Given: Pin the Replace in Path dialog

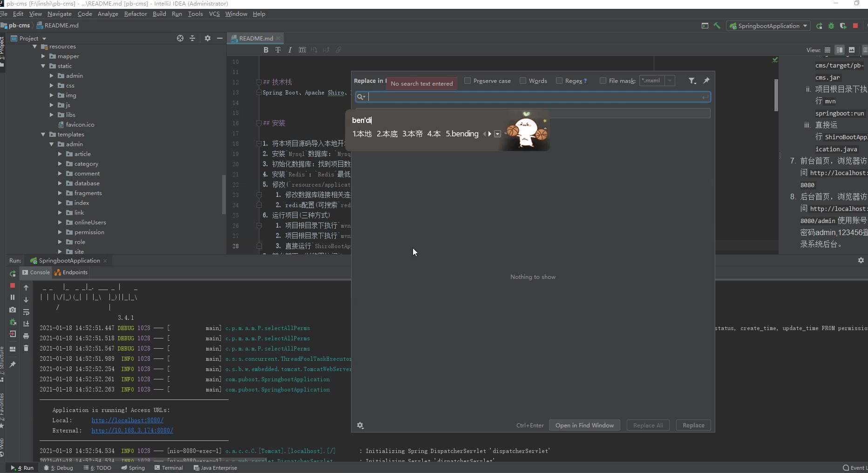Looking at the screenshot, I should (706, 81).
